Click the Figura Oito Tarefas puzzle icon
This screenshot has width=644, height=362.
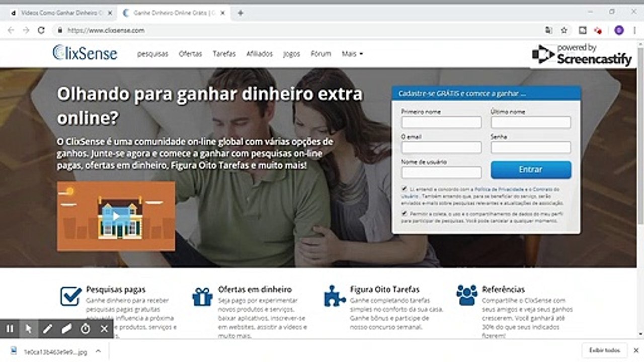335,296
